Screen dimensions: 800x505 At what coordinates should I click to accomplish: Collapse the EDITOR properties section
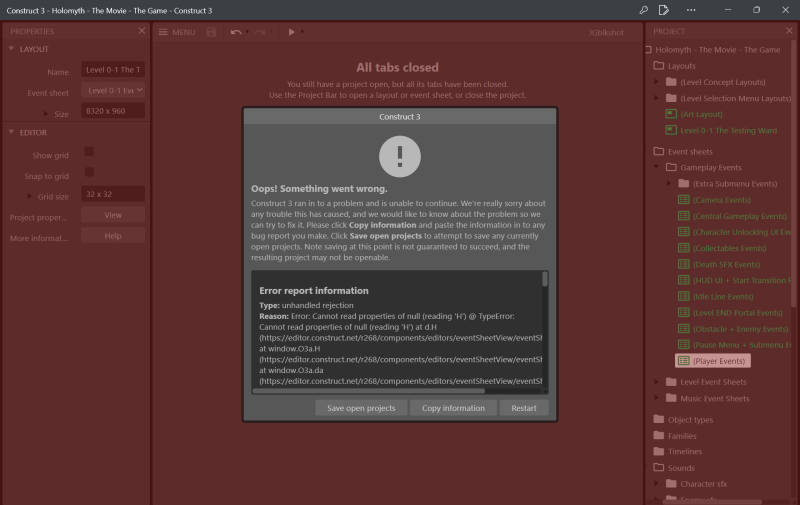pyautogui.click(x=11, y=132)
